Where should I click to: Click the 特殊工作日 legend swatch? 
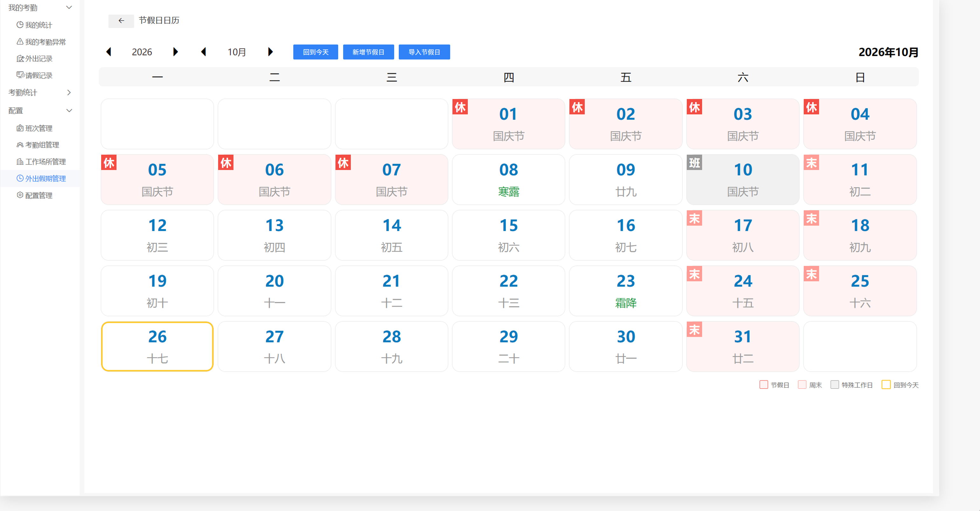(835, 385)
